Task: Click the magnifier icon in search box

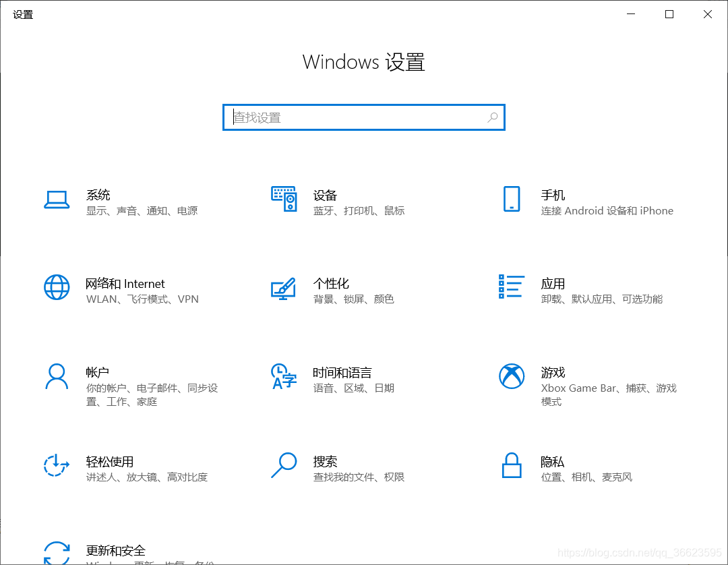Action: 493,117
